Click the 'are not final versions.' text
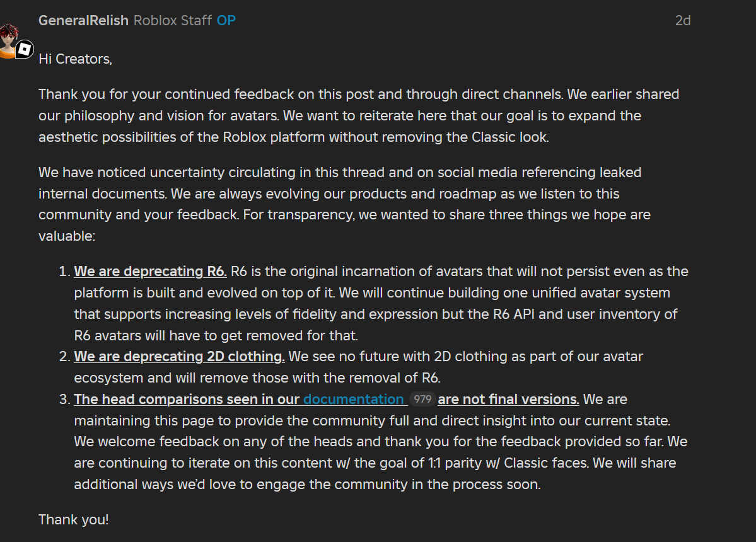This screenshot has width=756, height=542. tap(508, 399)
